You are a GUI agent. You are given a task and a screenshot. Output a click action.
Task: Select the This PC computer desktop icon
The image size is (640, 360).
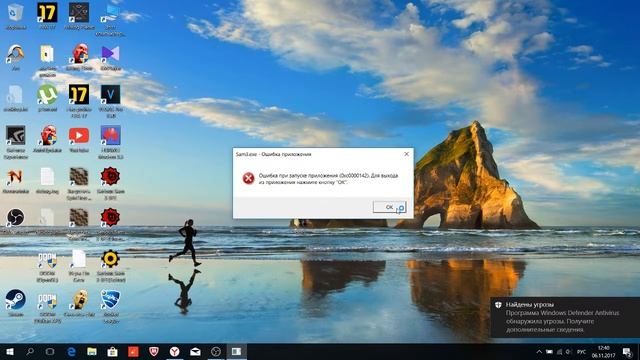[x=110, y=19]
